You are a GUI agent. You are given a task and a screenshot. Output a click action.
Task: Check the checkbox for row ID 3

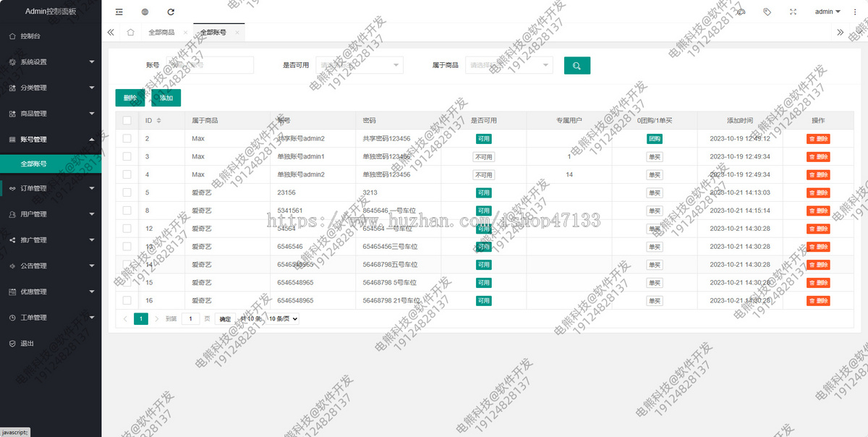click(x=127, y=156)
